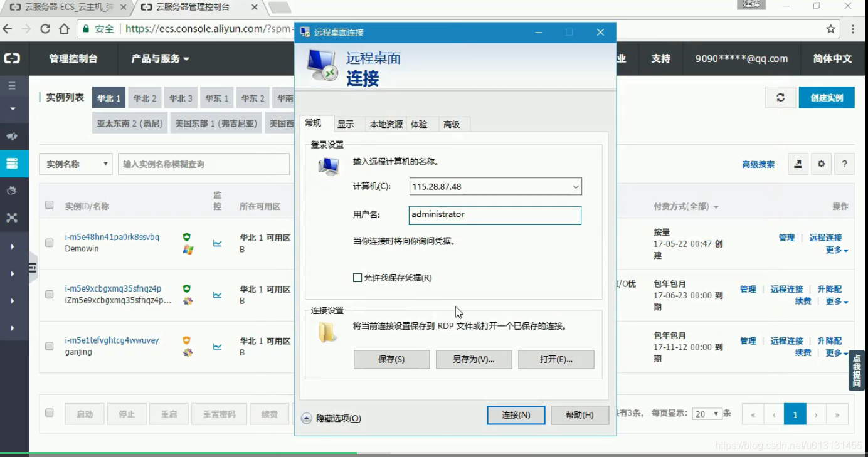Open 更多 dropdown for ganjing row
Viewport: 868px width, 457px height.
point(837,353)
